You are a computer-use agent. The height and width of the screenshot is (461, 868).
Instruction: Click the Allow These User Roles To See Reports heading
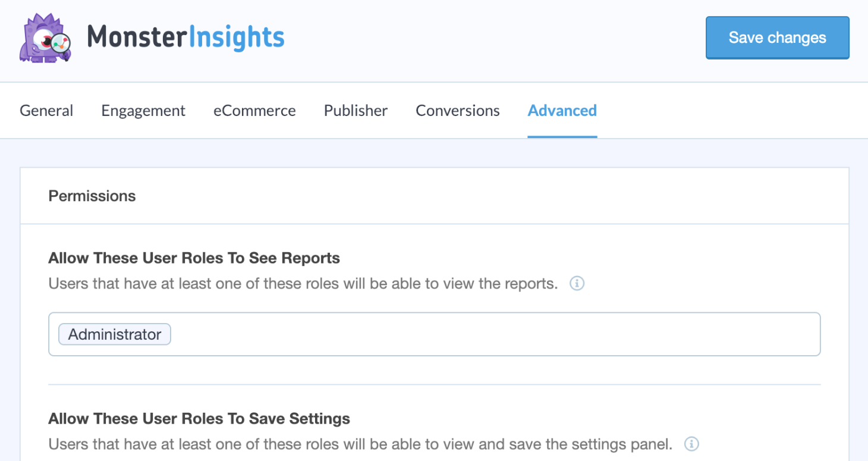point(194,258)
